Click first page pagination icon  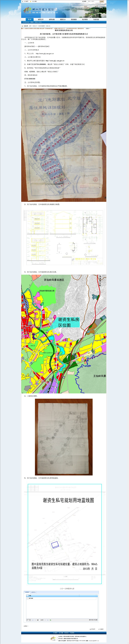pos(33,620)
